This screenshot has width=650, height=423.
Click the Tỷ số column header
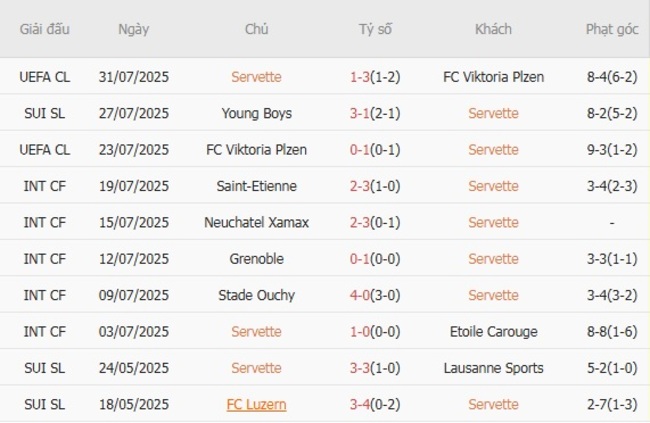(x=375, y=29)
